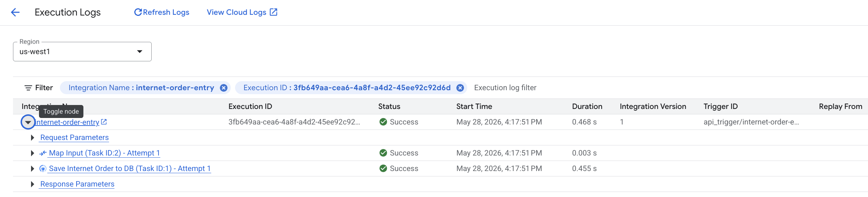The height and width of the screenshot is (197, 868).
Task: Click the Integration Name filter chip text
Action: pos(141,88)
